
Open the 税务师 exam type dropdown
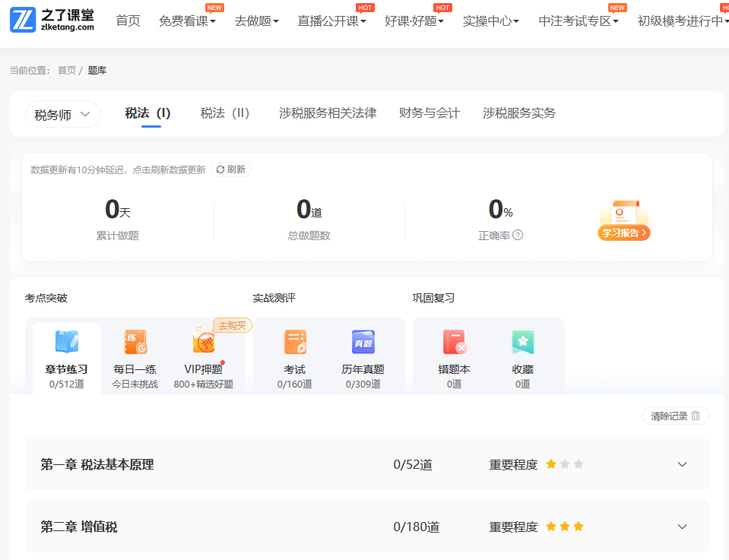(62, 115)
